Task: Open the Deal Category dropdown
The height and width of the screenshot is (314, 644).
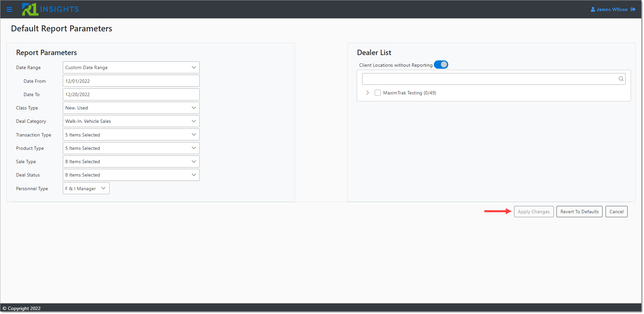Action: (x=131, y=121)
